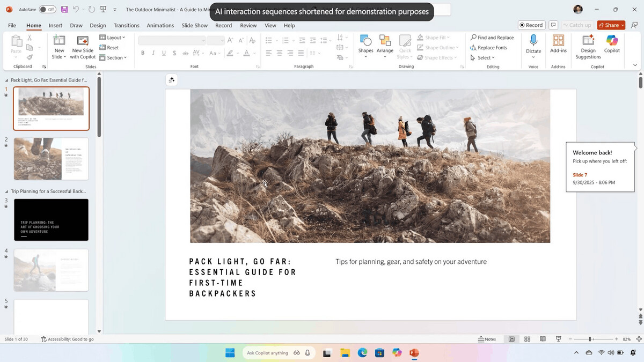
Task: Toggle the AutoSave switch
Action: tap(47, 10)
